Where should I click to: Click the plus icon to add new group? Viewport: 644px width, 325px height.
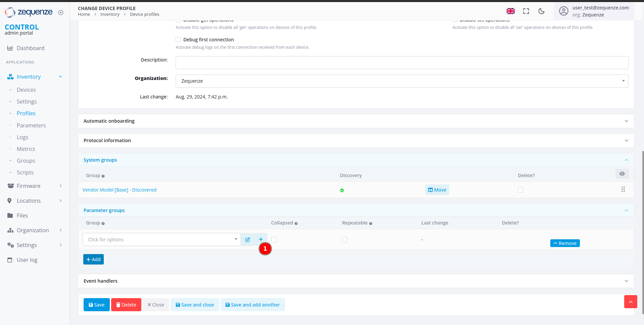click(x=261, y=239)
